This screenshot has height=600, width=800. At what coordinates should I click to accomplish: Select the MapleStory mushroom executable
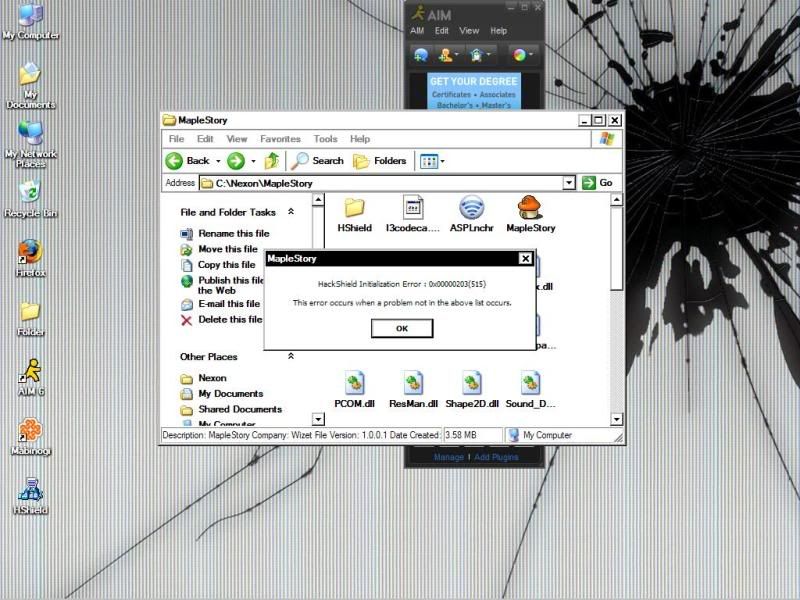pos(531,214)
